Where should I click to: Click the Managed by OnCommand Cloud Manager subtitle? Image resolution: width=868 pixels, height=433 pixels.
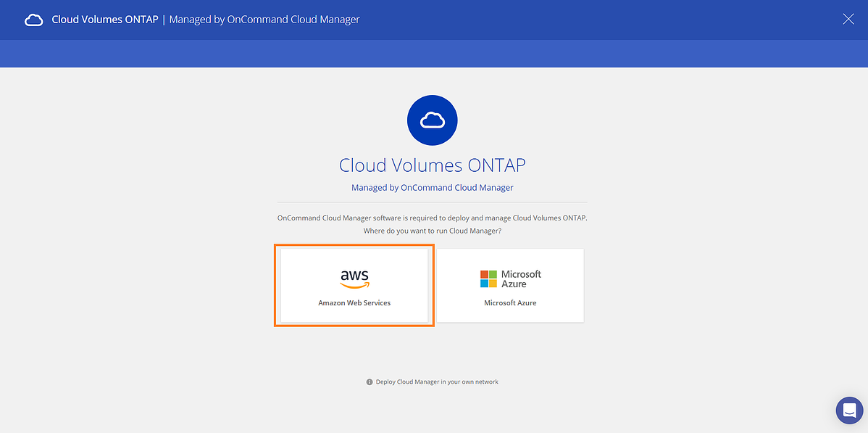[433, 187]
